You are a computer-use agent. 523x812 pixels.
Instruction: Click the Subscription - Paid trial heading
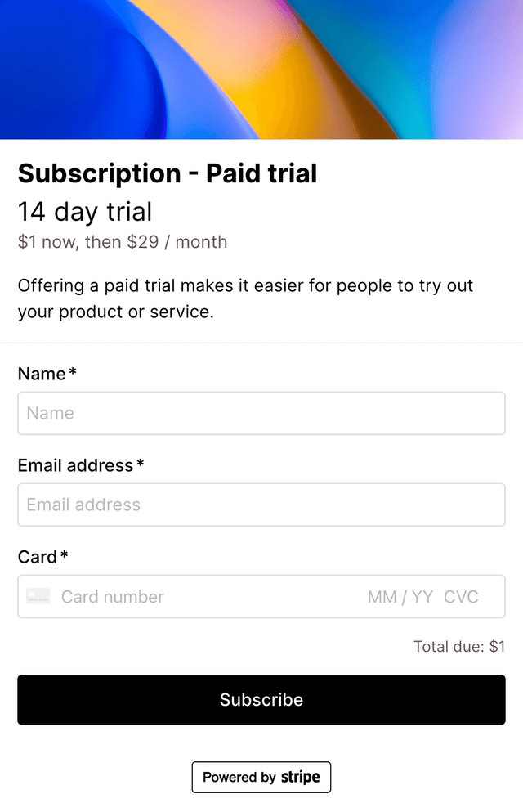pos(167,173)
